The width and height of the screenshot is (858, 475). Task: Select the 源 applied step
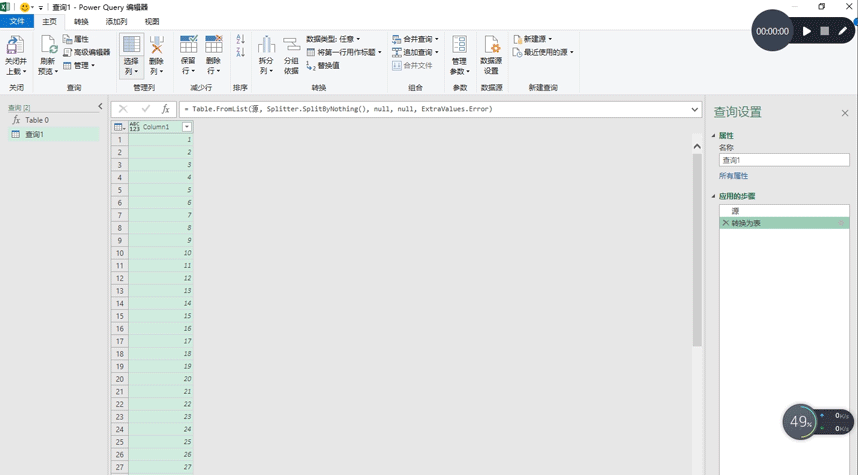736,211
